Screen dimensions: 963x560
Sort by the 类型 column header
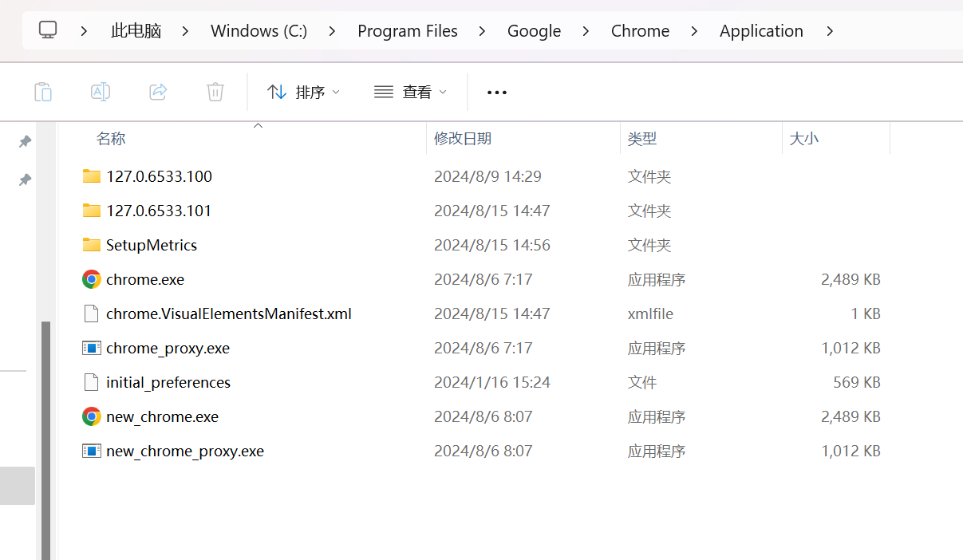(x=642, y=139)
